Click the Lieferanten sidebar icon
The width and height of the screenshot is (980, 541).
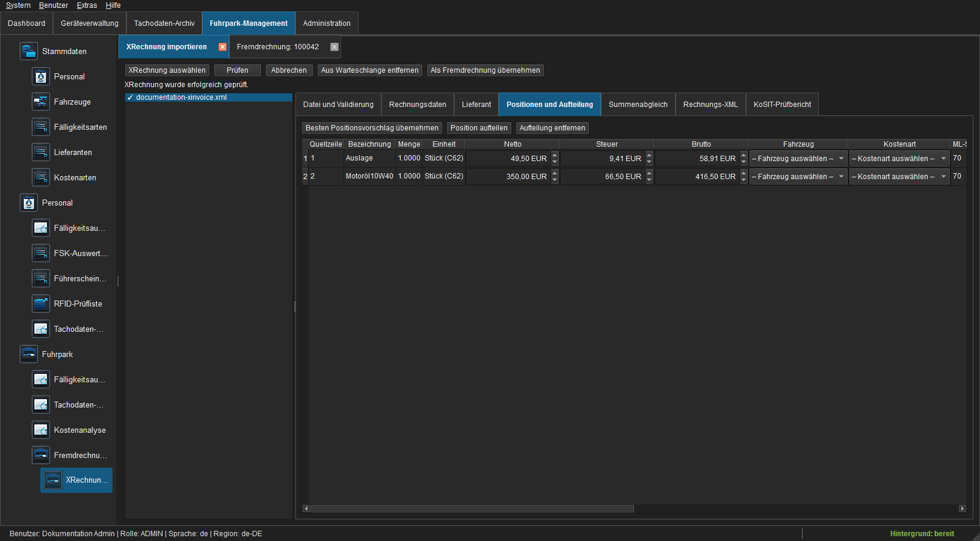coord(41,152)
